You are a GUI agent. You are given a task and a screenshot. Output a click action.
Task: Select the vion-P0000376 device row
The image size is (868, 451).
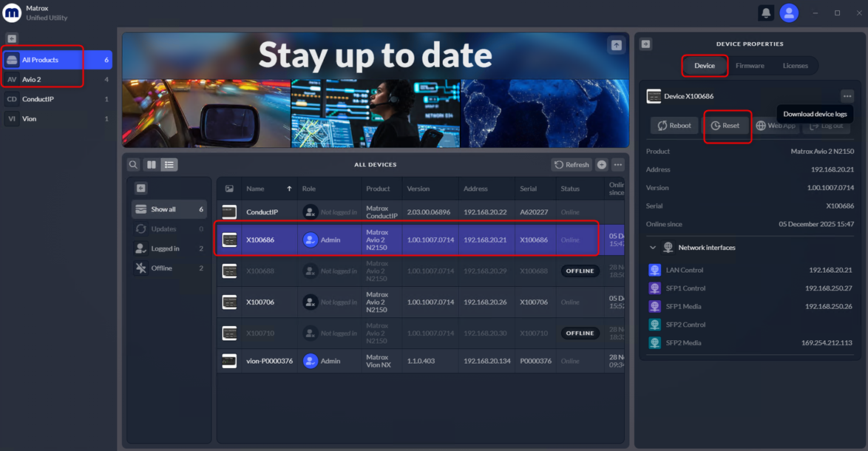pyautogui.click(x=421, y=361)
